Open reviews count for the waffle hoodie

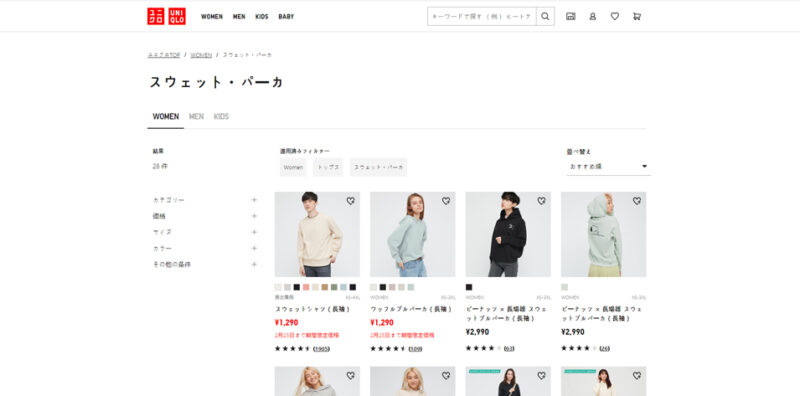[x=415, y=349]
